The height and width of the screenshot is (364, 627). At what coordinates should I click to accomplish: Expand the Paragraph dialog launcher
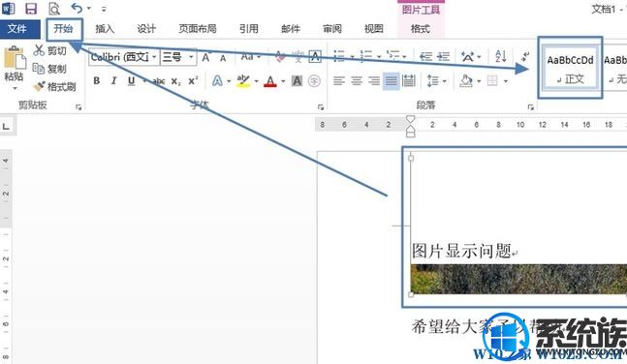coord(531,107)
